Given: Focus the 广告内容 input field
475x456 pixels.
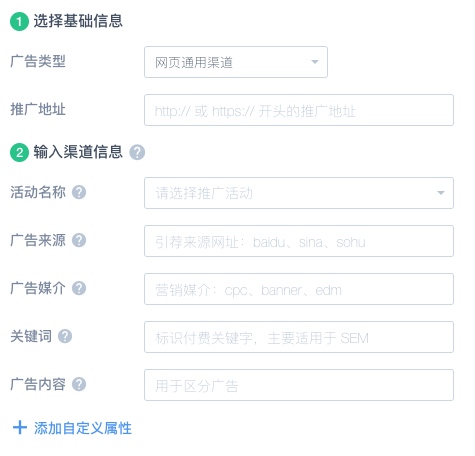Looking at the screenshot, I should point(299,385).
